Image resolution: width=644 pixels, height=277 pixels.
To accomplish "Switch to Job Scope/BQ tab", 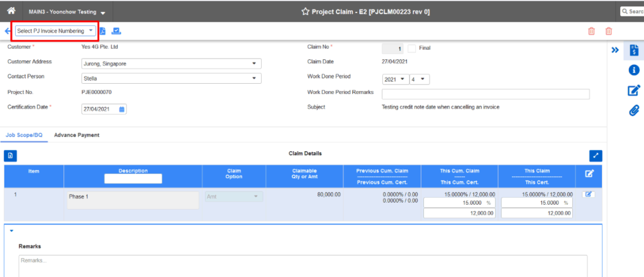I will [x=24, y=135].
